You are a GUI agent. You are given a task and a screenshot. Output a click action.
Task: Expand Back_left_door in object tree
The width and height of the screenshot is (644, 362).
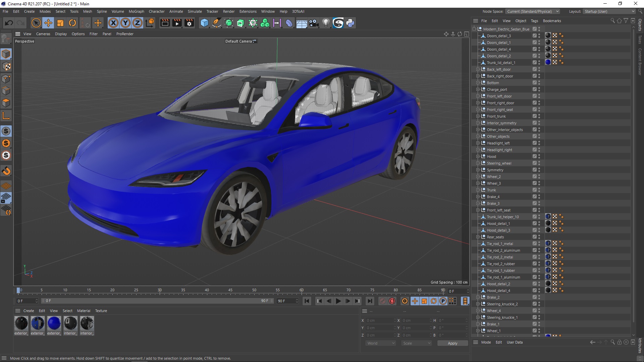click(478, 69)
